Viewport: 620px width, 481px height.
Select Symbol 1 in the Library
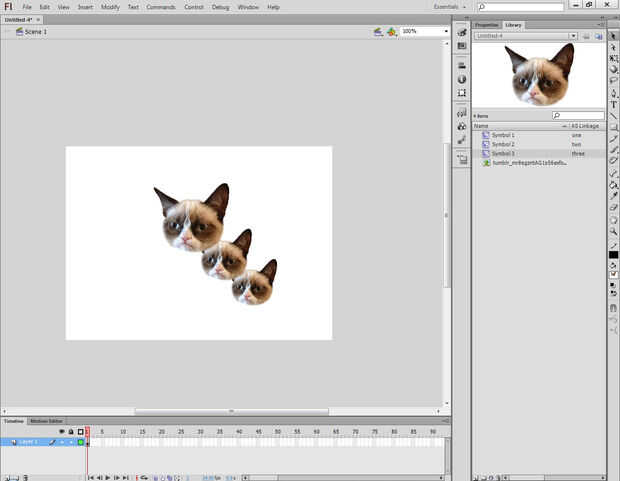tap(503, 135)
